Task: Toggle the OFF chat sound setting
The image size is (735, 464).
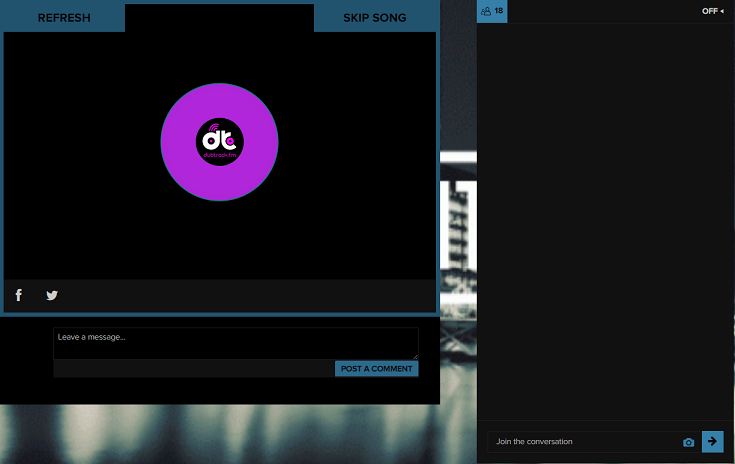Action: coord(712,11)
